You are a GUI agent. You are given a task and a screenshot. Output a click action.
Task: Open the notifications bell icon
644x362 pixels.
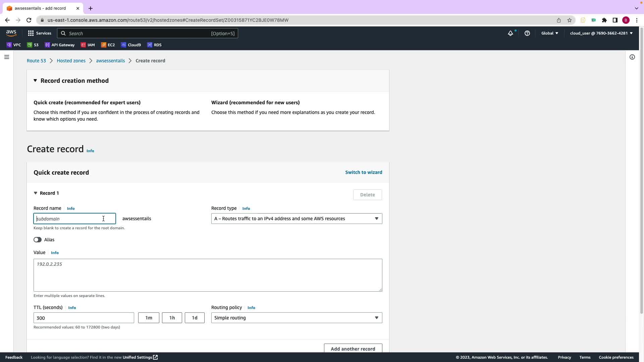[510, 33]
